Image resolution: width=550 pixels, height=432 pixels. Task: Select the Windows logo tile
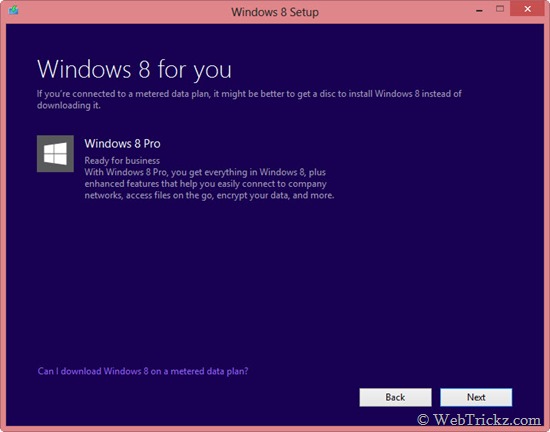55,154
